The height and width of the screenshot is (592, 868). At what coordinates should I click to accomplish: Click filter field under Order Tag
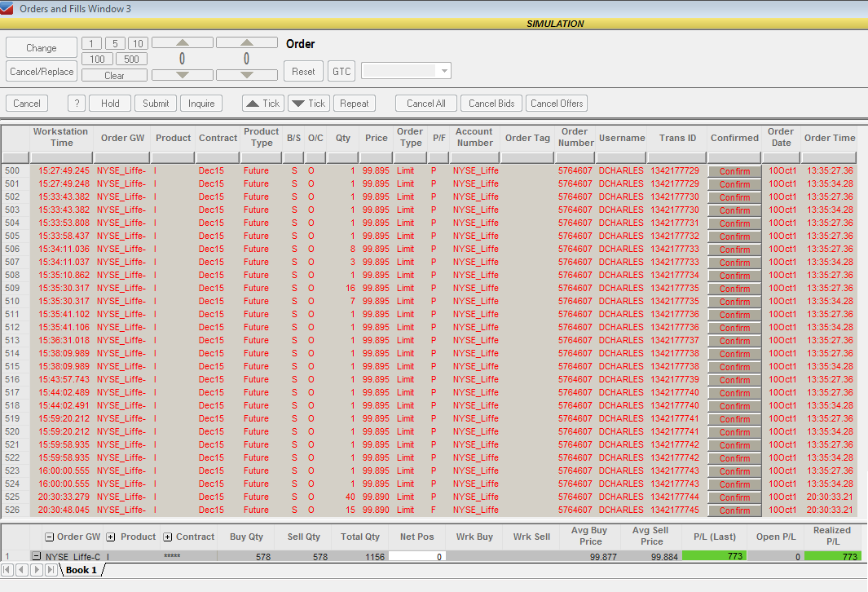click(x=527, y=158)
